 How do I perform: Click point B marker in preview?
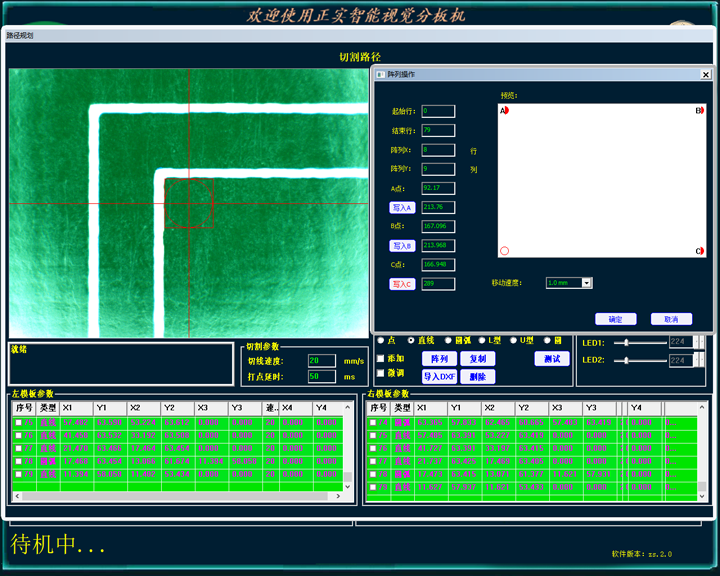699,111
